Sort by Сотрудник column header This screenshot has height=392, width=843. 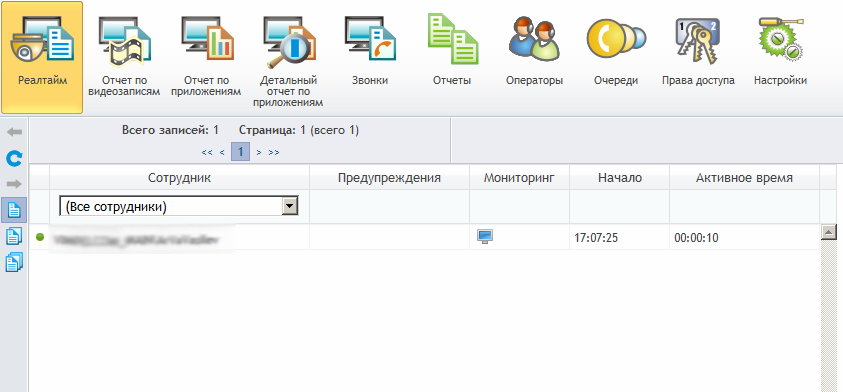coord(180,178)
